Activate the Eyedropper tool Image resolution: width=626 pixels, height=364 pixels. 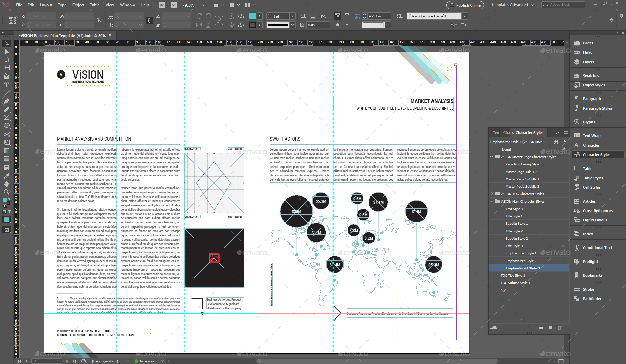[x=6, y=176]
